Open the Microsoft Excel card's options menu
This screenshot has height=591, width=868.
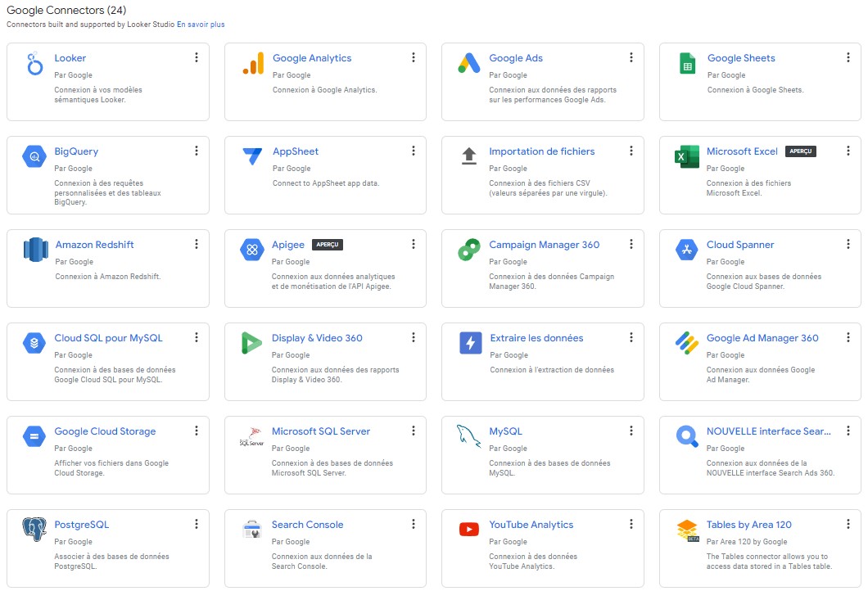pos(848,151)
